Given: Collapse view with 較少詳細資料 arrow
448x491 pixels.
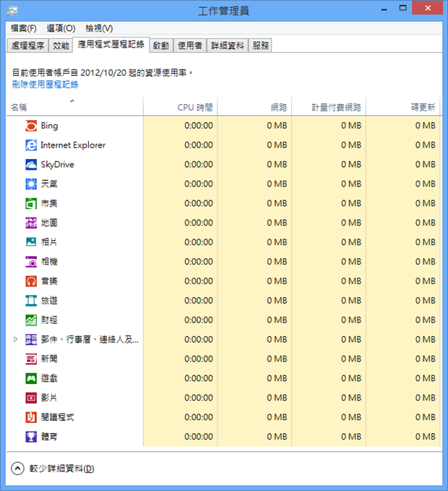Looking at the screenshot, I should (x=17, y=469).
